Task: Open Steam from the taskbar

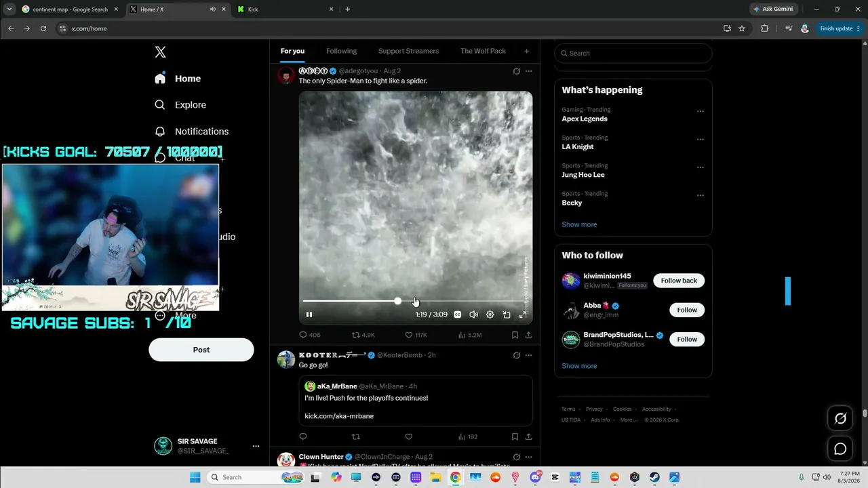Action: tap(654, 477)
